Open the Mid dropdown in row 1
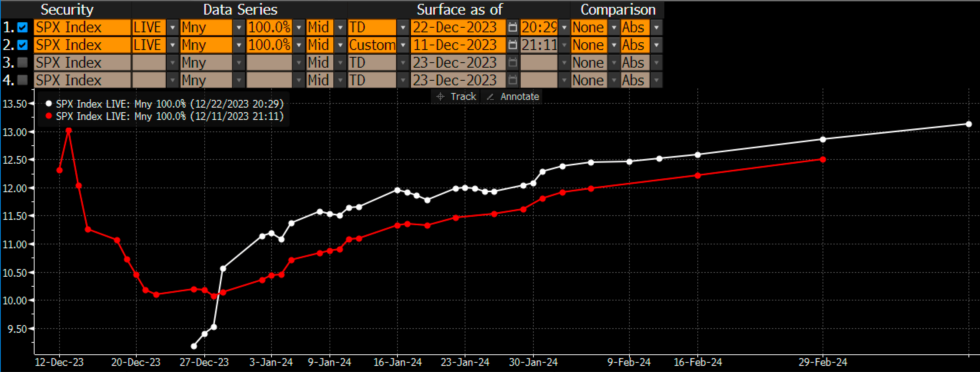The image size is (980, 372). pos(340,27)
